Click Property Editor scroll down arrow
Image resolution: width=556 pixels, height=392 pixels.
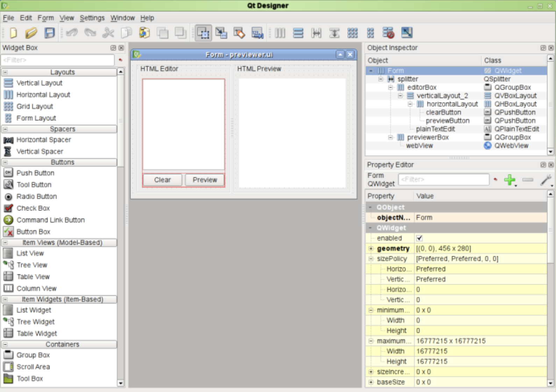tap(550, 383)
